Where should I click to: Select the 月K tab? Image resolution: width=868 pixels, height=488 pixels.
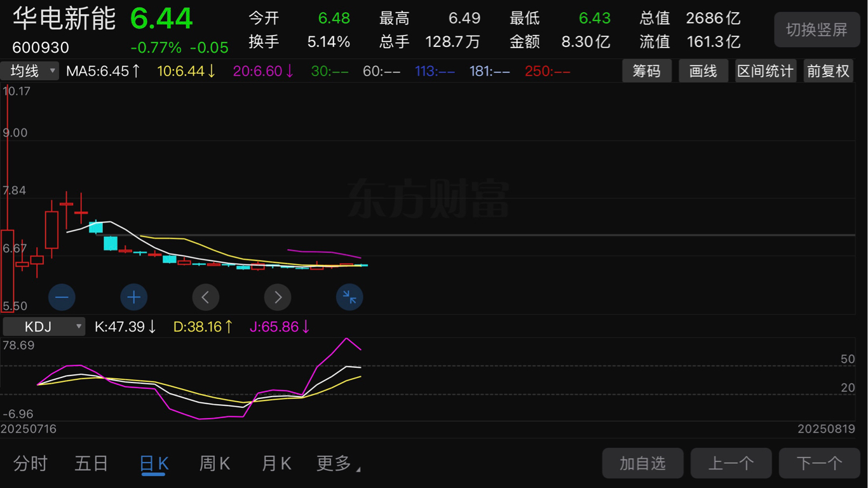pyautogui.click(x=276, y=464)
